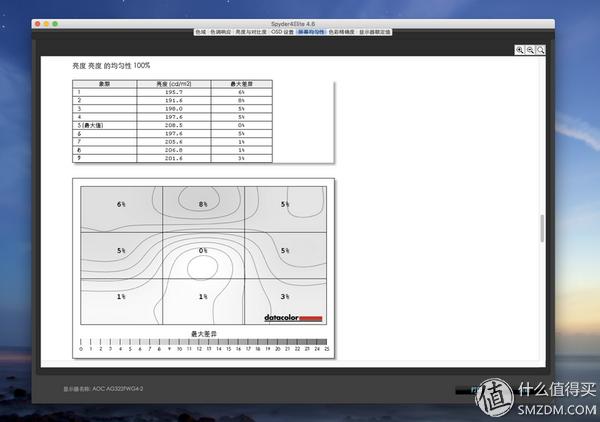Click the 5(最大值) row label
The image size is (600, 422).
click(90, 125)
